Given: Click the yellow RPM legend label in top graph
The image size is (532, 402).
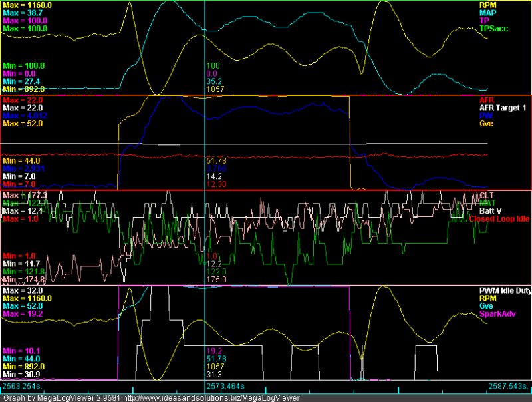Looking at the screenshot, I should click(x=487, y=5).
